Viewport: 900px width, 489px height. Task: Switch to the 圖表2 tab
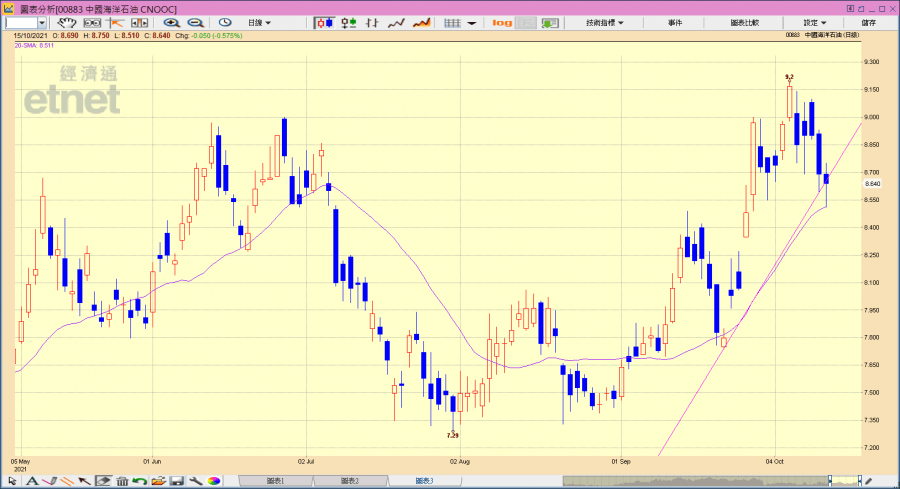(350, 481)
